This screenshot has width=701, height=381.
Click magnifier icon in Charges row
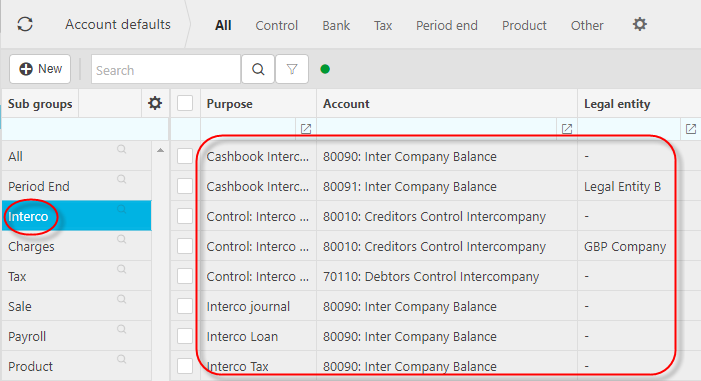click(122, 239)
